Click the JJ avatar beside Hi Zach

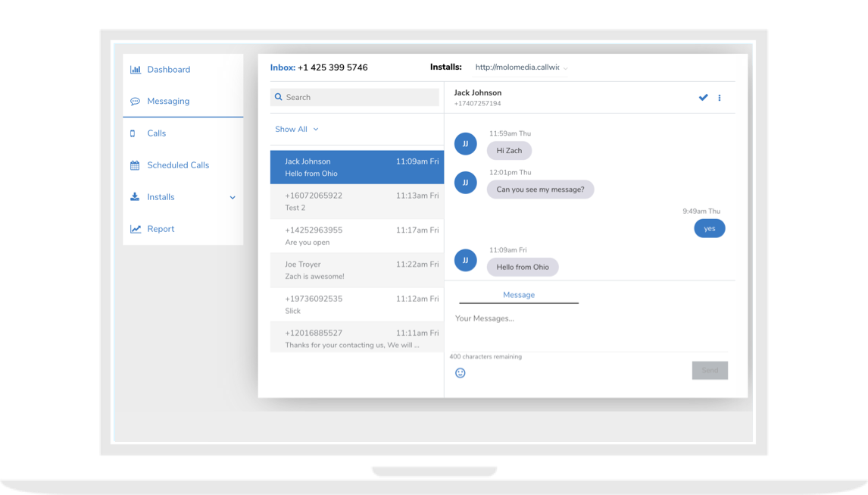465,143
